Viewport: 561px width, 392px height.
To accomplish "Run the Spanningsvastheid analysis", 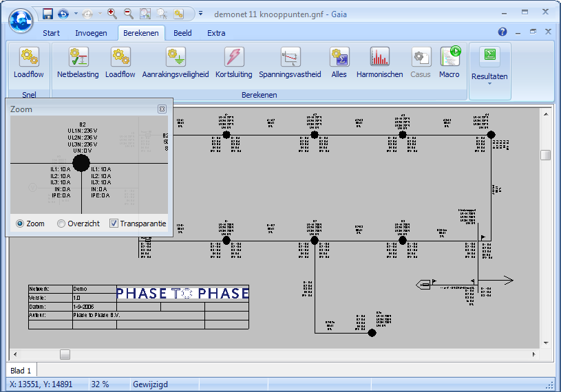I will tap(290, 62).
